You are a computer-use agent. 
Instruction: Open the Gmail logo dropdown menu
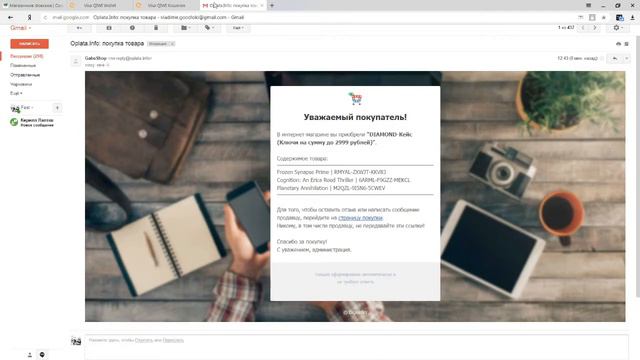click(20, 28)
